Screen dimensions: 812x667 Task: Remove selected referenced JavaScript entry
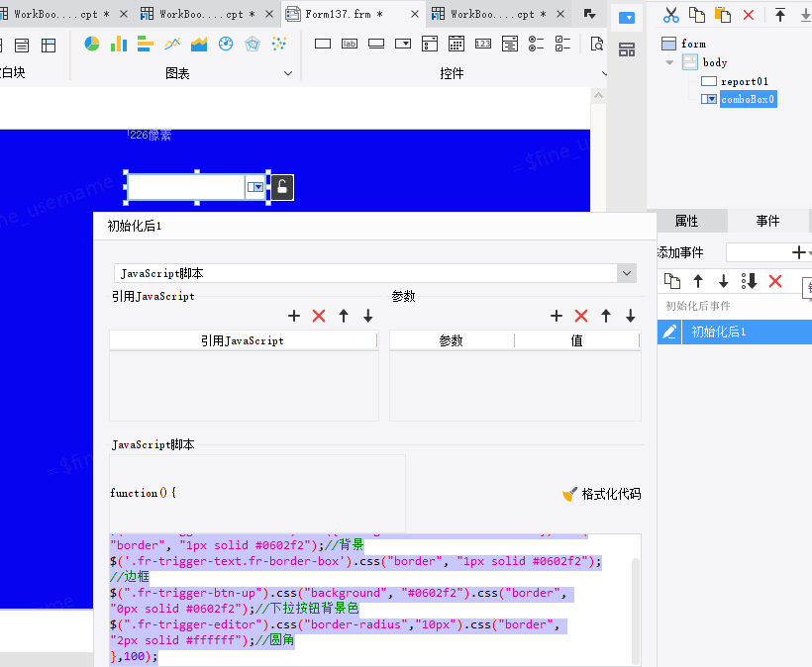(x=319, y=316)
